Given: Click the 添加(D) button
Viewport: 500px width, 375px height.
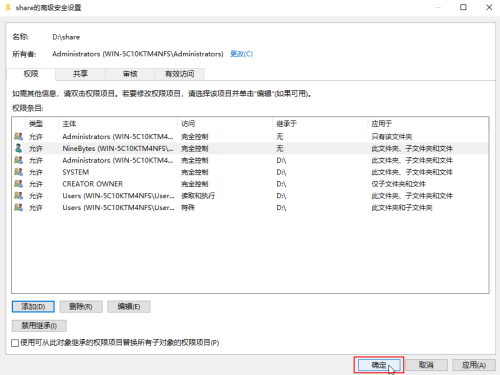Looking at the screenshot, I should pos(33,307).
